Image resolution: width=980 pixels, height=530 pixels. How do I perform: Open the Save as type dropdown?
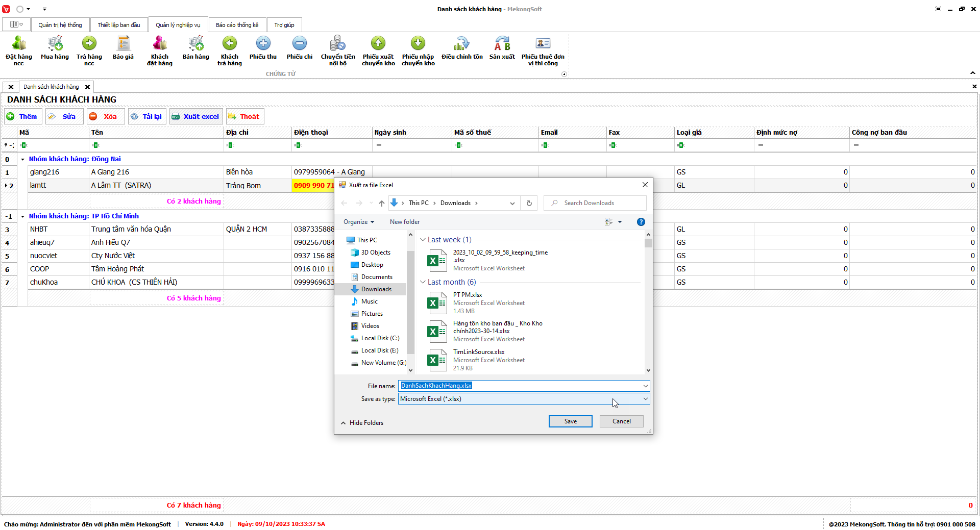[x=645, y=399]
